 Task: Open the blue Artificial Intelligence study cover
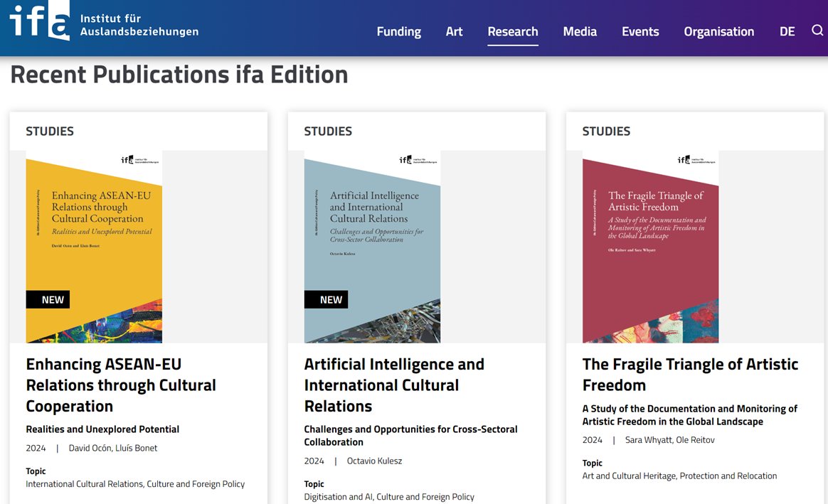372,247
